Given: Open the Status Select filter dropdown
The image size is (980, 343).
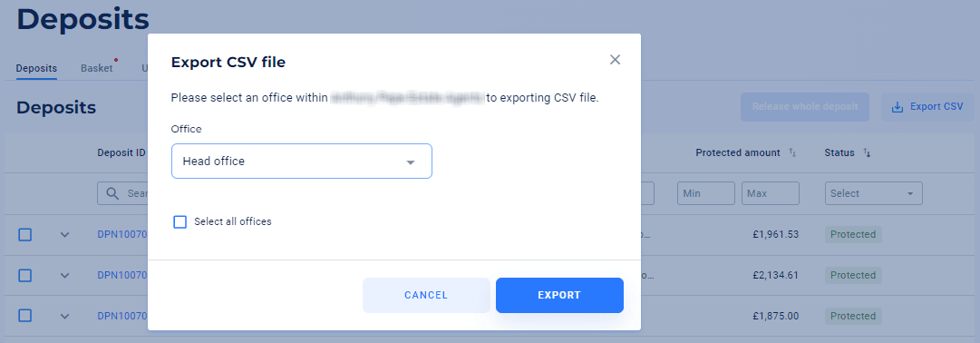Looking at the screenshot, I should point(874,193).
